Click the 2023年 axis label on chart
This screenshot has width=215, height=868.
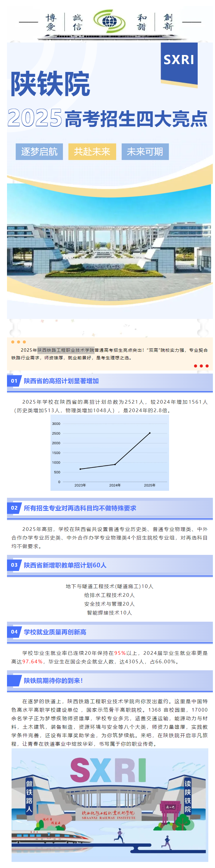coord(80,485)
